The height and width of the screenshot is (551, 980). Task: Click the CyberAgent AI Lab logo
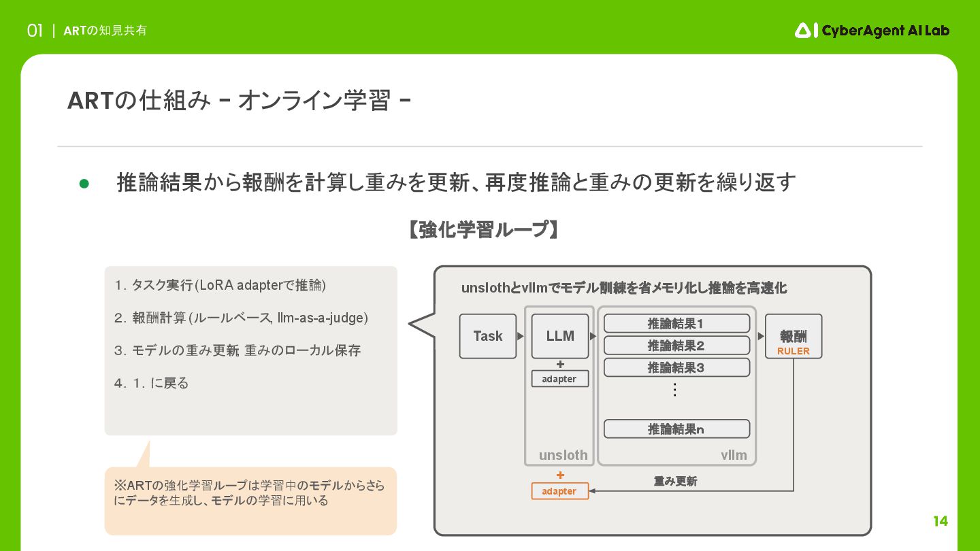coord(872,31)
